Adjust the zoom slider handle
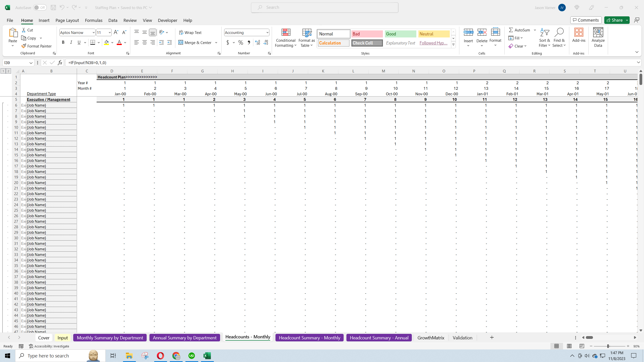 pos(608,346)
